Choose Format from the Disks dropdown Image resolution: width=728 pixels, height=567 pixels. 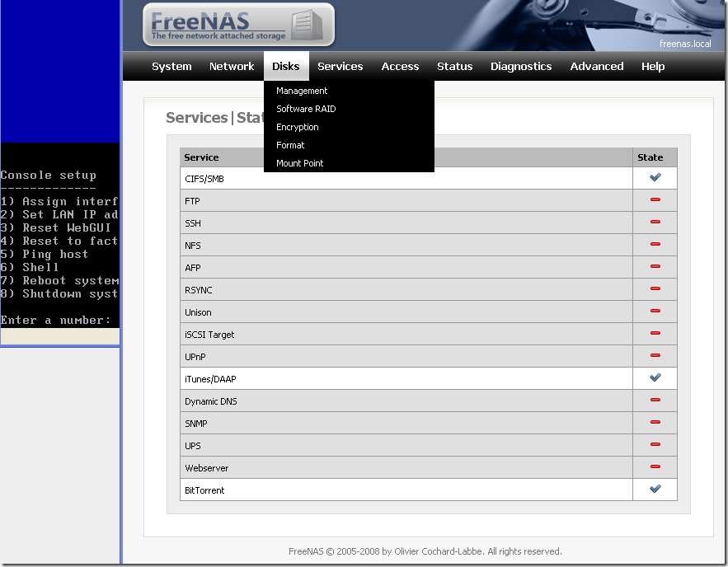click(290, 145)
